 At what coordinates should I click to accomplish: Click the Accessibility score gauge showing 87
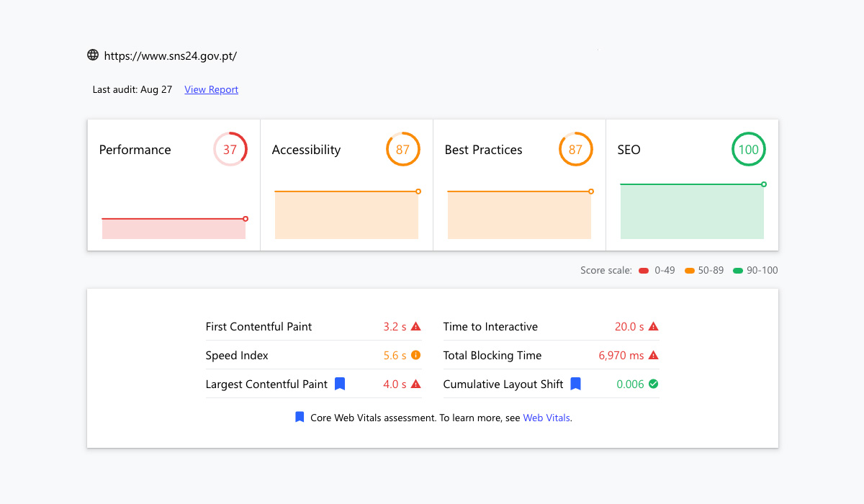(x=402, y=150)
